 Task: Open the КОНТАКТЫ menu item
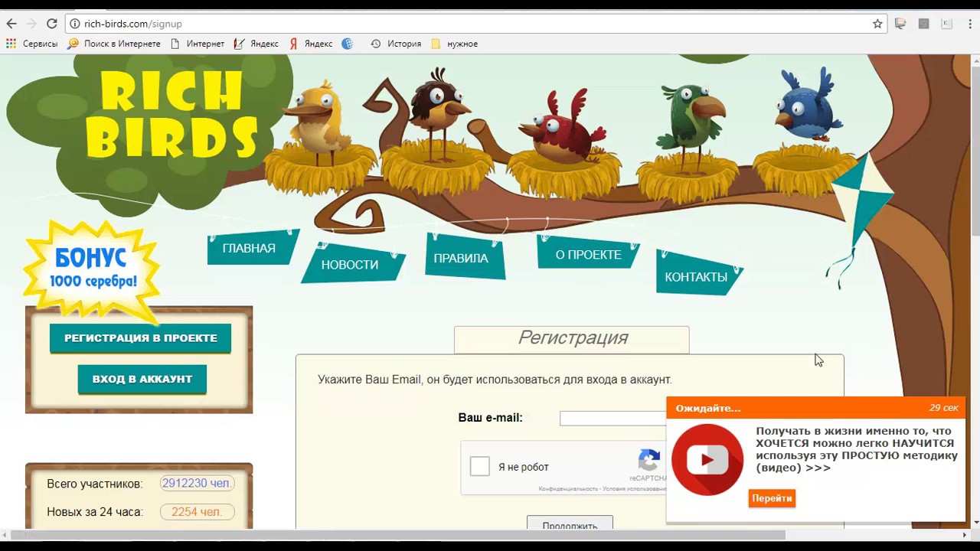[x=696, y=277]
